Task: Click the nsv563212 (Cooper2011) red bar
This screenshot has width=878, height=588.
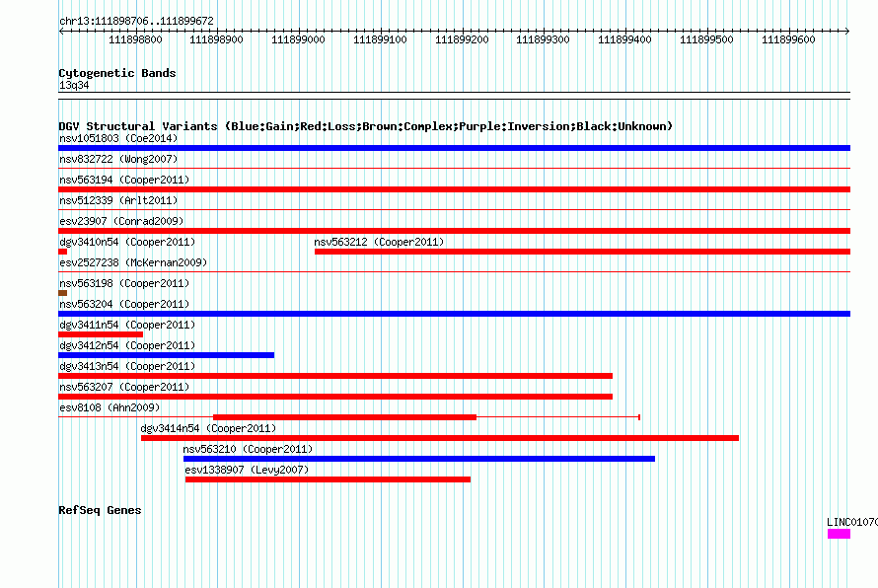Action: [x=582, y=252]
